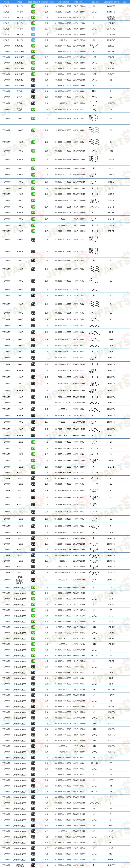Click power value '150kW / 204KM' in the Land-Cruiser row

pos(79,741)
